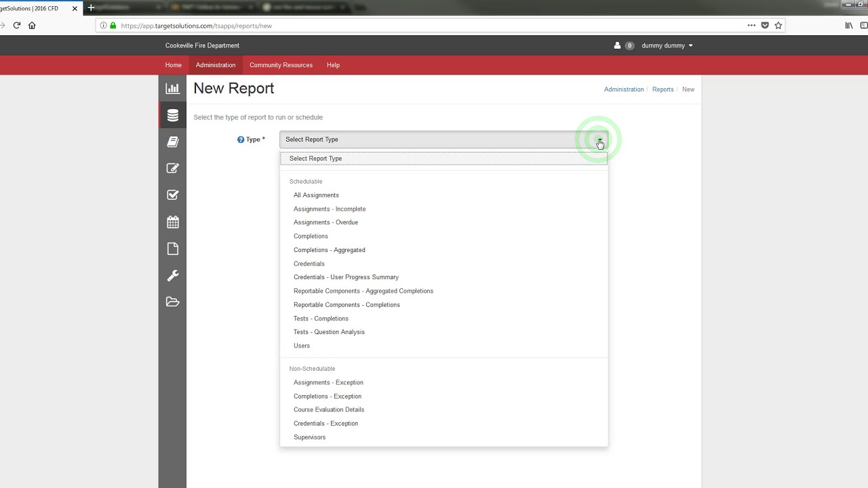The width and height of the screenshot is (868, 488).
Task: Reload the page with browser refresh button
Action: pos(17,25)
